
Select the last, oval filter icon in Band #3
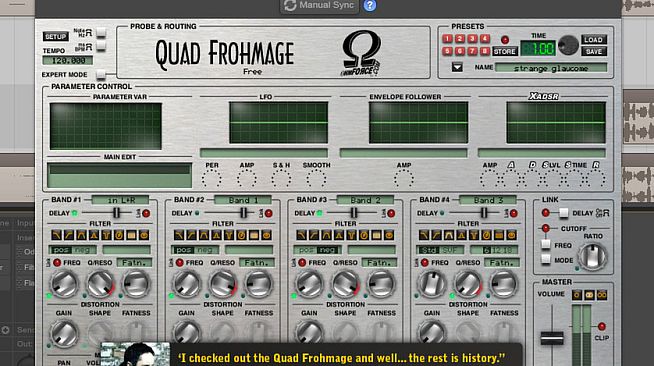coord(389,236)
